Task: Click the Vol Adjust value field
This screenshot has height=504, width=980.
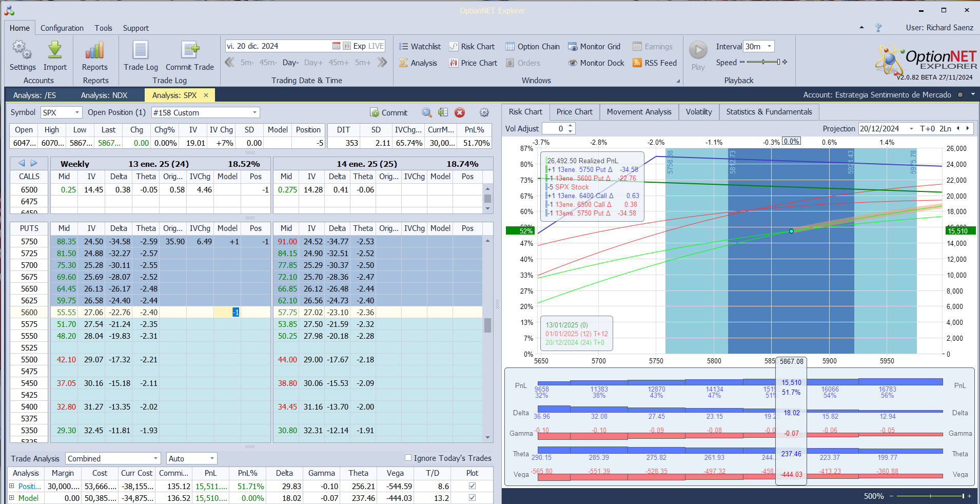Action: [x=555, y=129]
